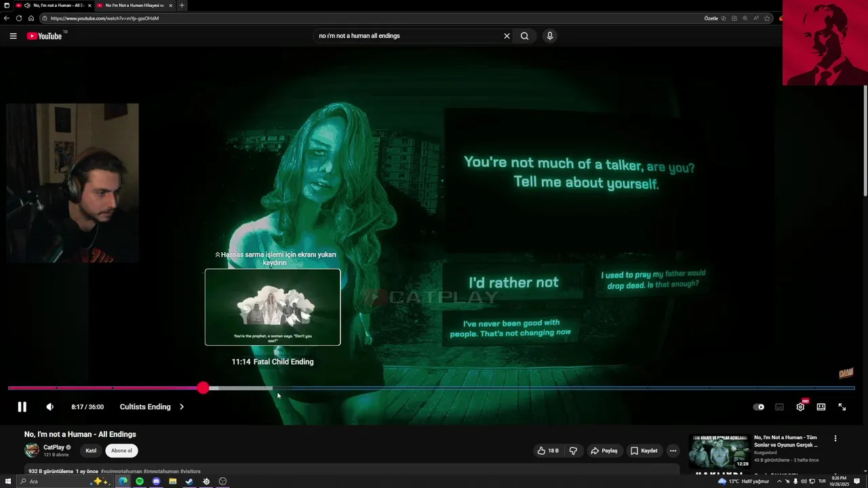
Task: Click the browser home button
Action: point(31,18)
